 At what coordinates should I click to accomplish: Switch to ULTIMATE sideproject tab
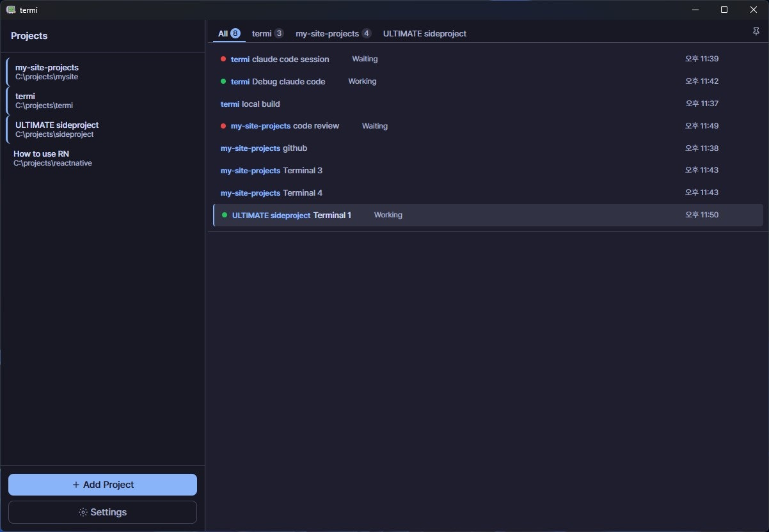(x=424, y=33)
